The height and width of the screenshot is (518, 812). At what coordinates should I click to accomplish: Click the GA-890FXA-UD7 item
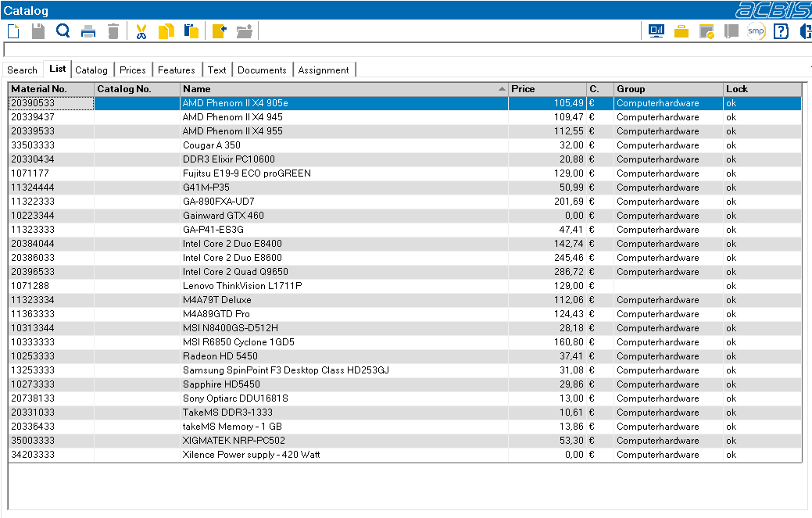(x=405, y=202)
